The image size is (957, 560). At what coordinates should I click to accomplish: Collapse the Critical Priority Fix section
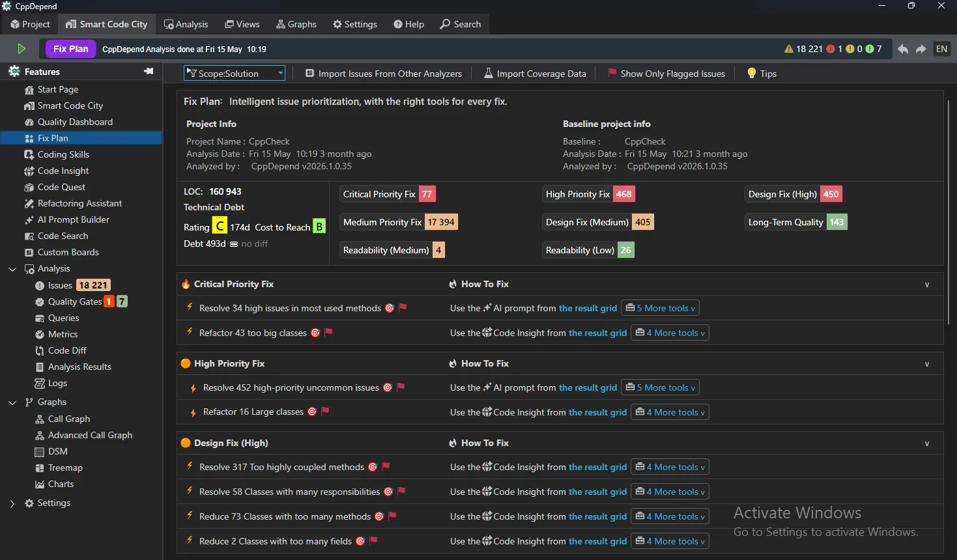[x=927, y=285]
